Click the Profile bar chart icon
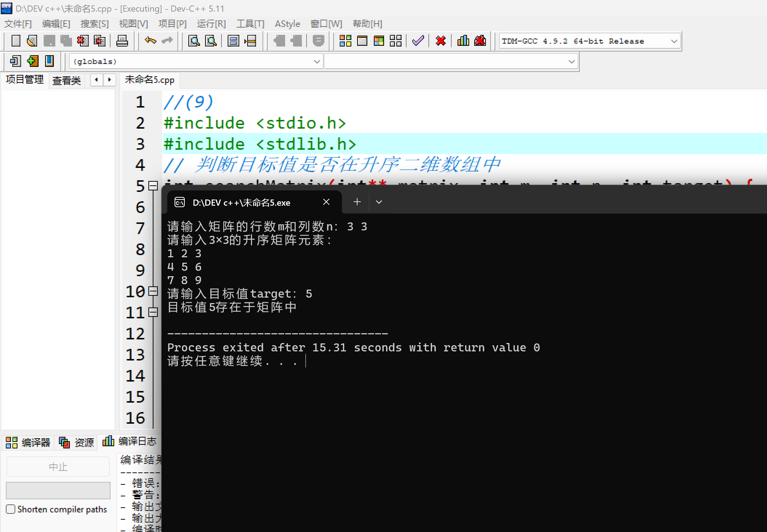 (x=463, y=41)
